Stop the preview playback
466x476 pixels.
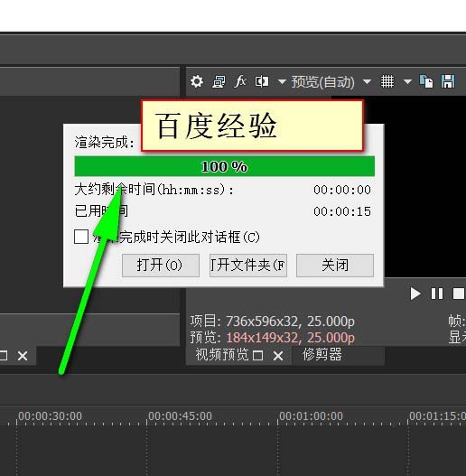(458, 294)
